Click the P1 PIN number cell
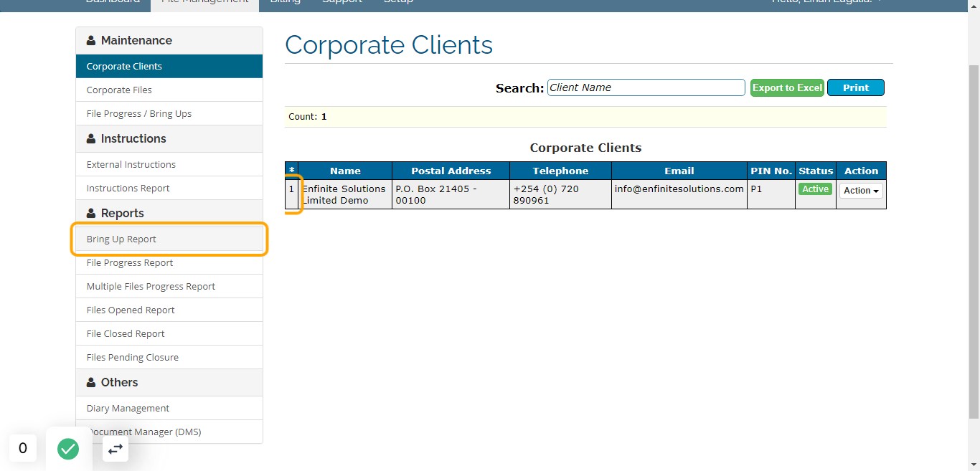The height and width of the screenshot is (471, 980). pyautogui.click(x=771, y=194)
